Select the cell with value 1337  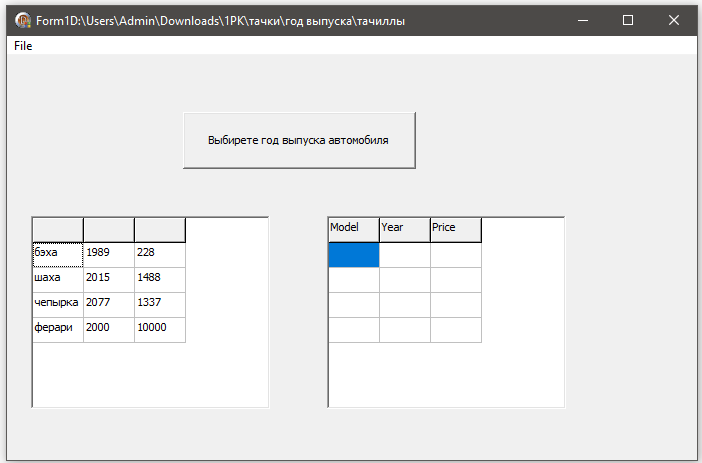coord(160,305)
